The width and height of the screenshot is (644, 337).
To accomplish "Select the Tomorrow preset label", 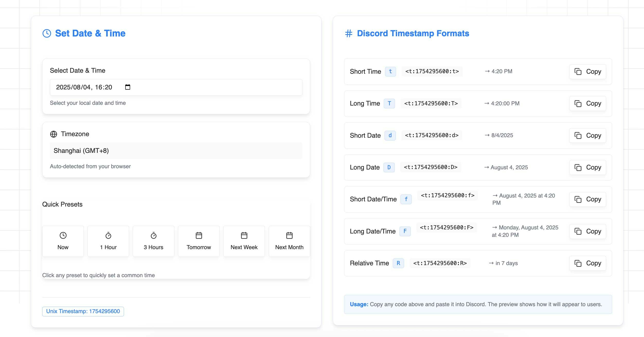I will point(199,247).
